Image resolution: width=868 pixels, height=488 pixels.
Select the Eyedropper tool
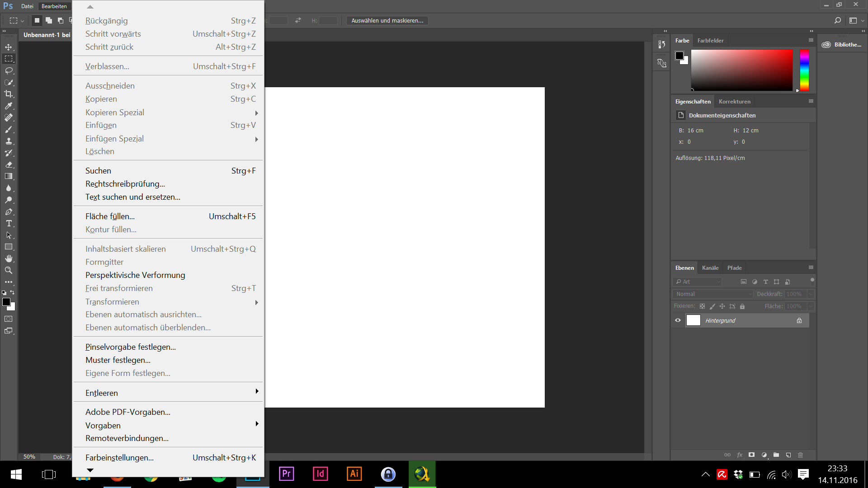[x=9, y=106]
